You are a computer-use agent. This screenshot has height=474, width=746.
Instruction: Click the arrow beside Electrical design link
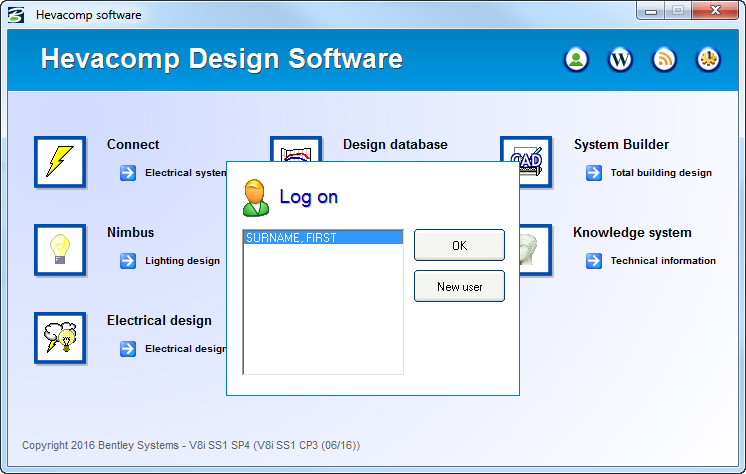coord(128,349)
